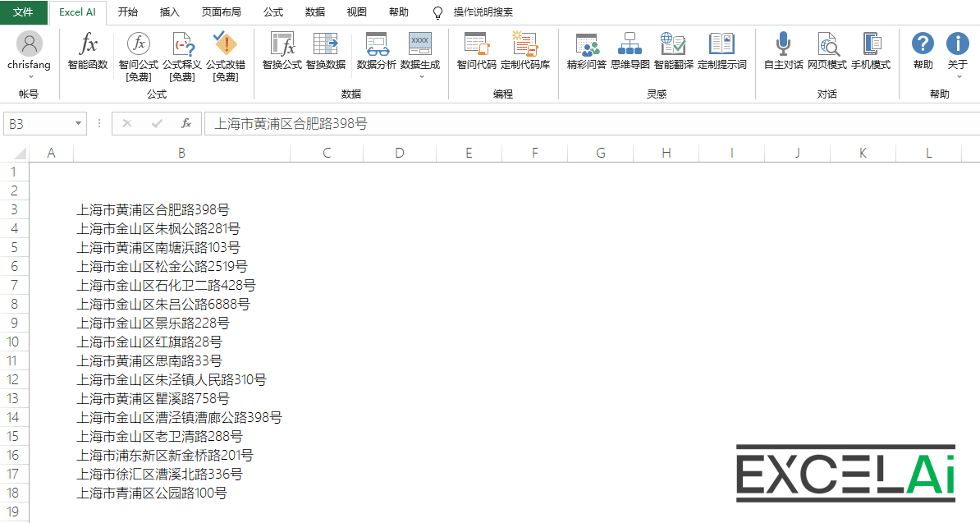Expand the 关于 dropdown chevron

[958, 77]
